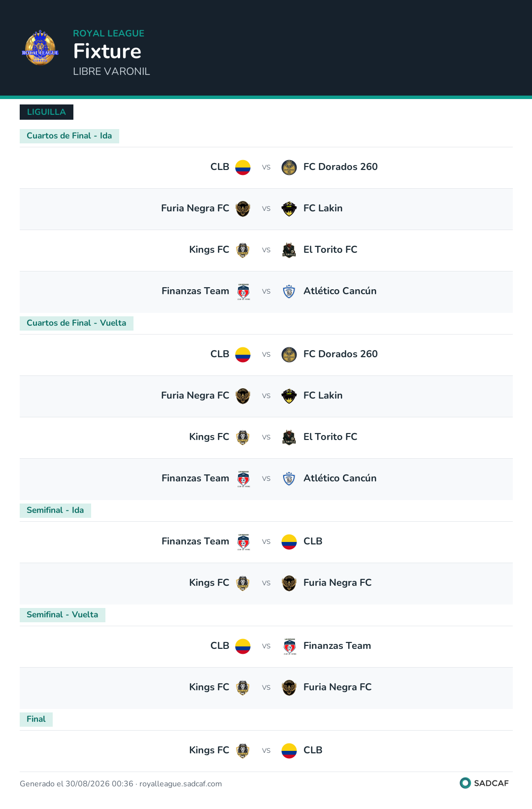
Task: Open FC Dorados 260 team name in Vuelta
Action: point(340,354)
